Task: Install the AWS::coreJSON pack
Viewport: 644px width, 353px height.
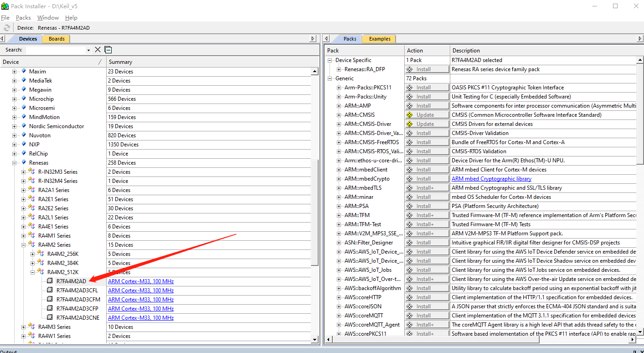Action: tap(427, 306)
